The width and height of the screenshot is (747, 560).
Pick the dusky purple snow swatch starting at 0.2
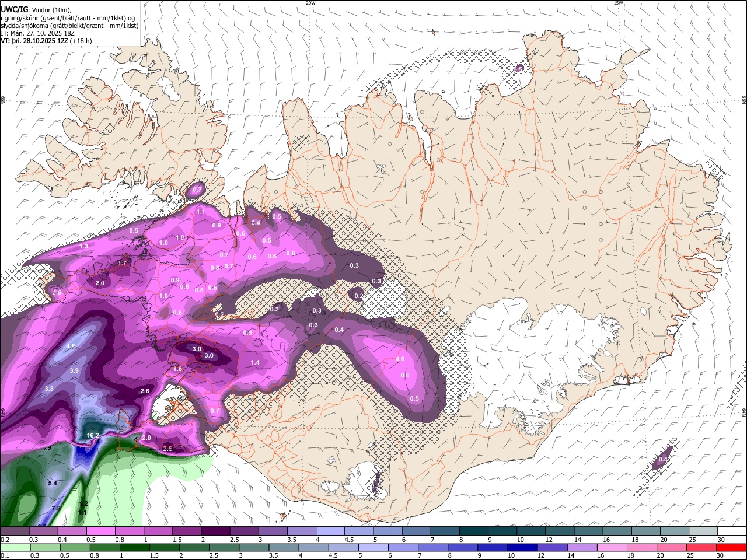click(x=14, y=531)
